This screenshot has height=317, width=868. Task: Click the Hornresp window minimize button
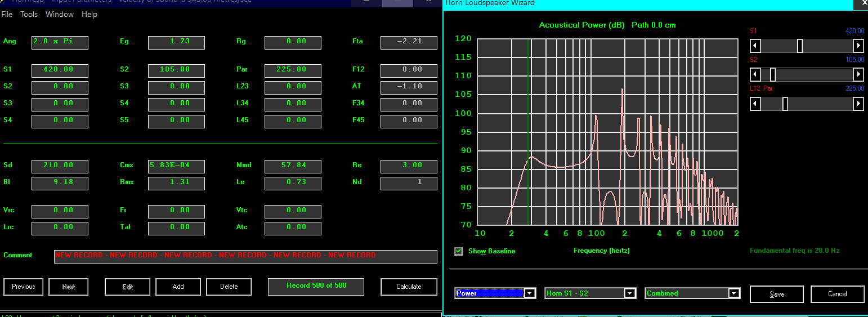(x=366, y=2)
